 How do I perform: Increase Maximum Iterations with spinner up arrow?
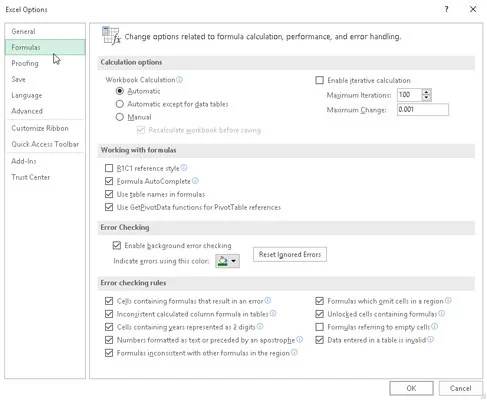click(x=426, y=92)
